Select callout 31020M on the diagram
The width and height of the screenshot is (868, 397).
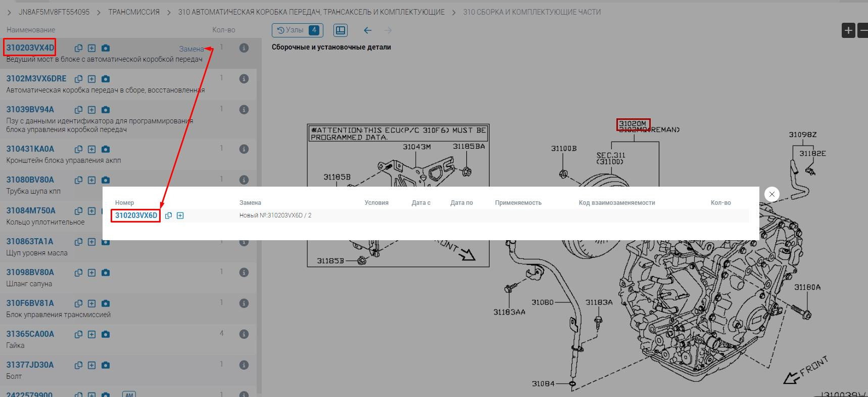[633, 123]
